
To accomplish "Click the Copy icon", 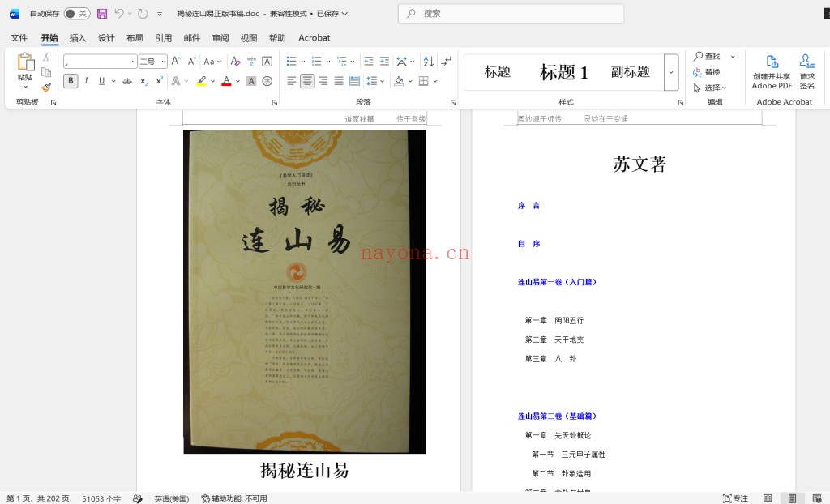I will (46, 72).
